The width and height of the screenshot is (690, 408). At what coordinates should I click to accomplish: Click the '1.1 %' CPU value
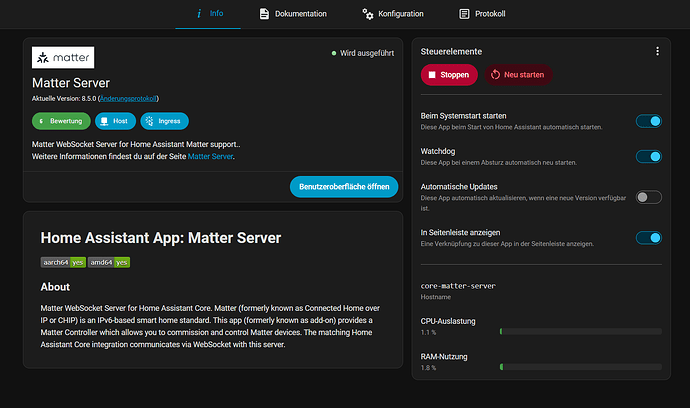tap(428, 332)
